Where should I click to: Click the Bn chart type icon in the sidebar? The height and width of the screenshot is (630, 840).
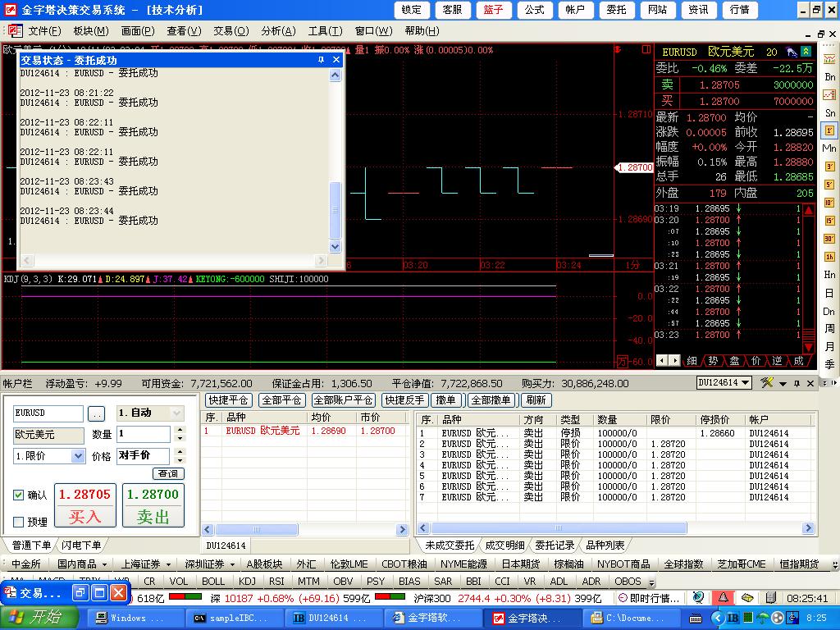(x=829, y=76)
